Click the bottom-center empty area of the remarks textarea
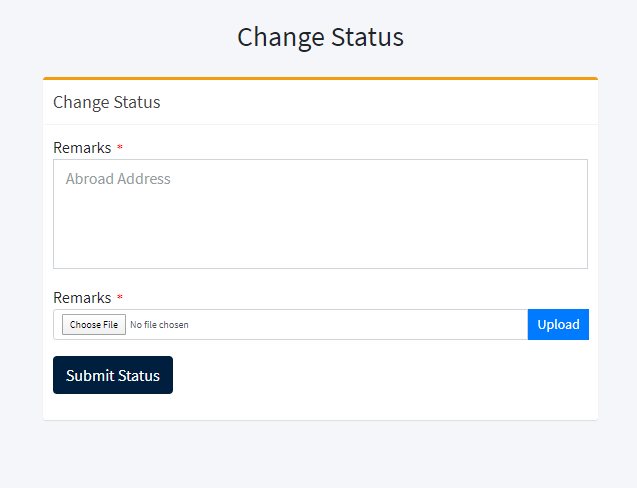 point(321,252)
